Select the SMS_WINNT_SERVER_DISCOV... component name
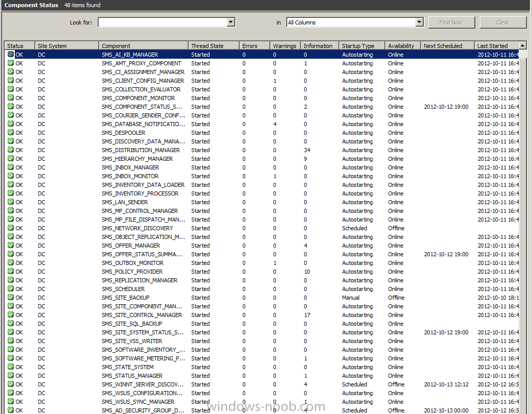The width and height of the screenshot is (532, 414). coord(143,384)
